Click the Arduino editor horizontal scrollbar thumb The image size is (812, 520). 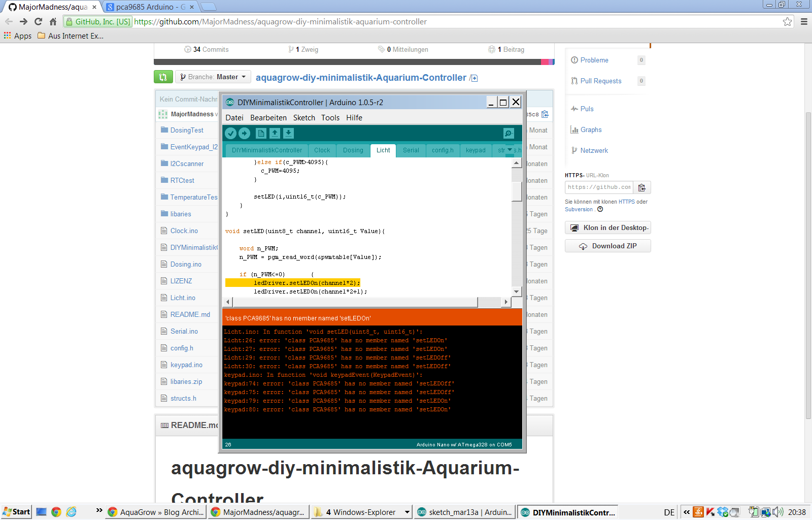[355, 302]
